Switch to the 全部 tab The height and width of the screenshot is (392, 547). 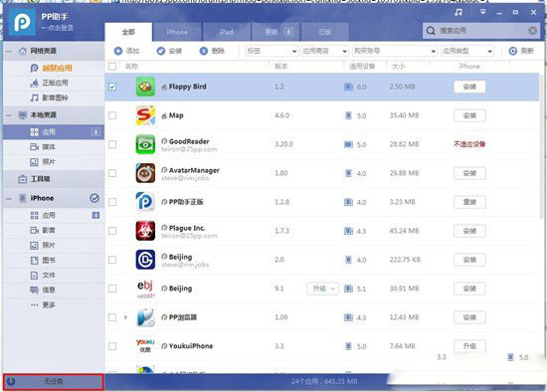(128, 32)
